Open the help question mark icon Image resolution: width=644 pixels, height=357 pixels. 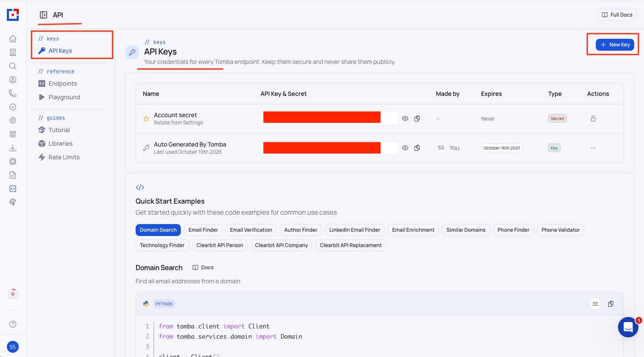click(x=13, y=324)
